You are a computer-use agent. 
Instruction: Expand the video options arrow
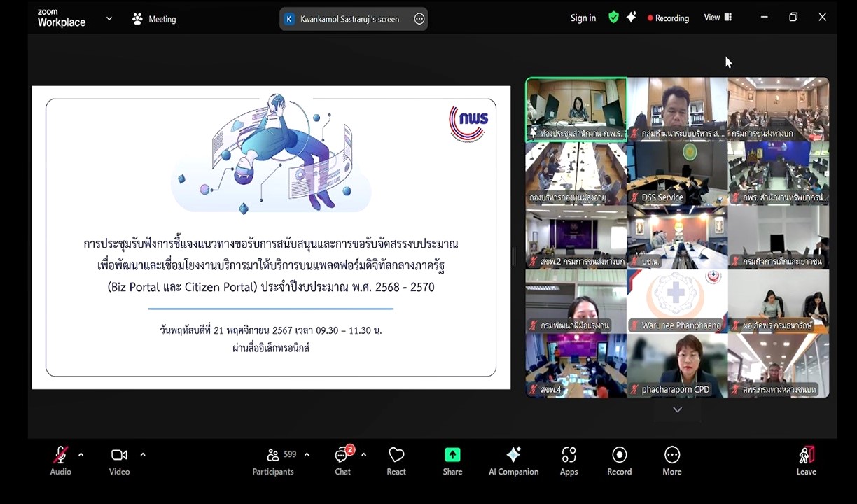(x=143, y=455)
